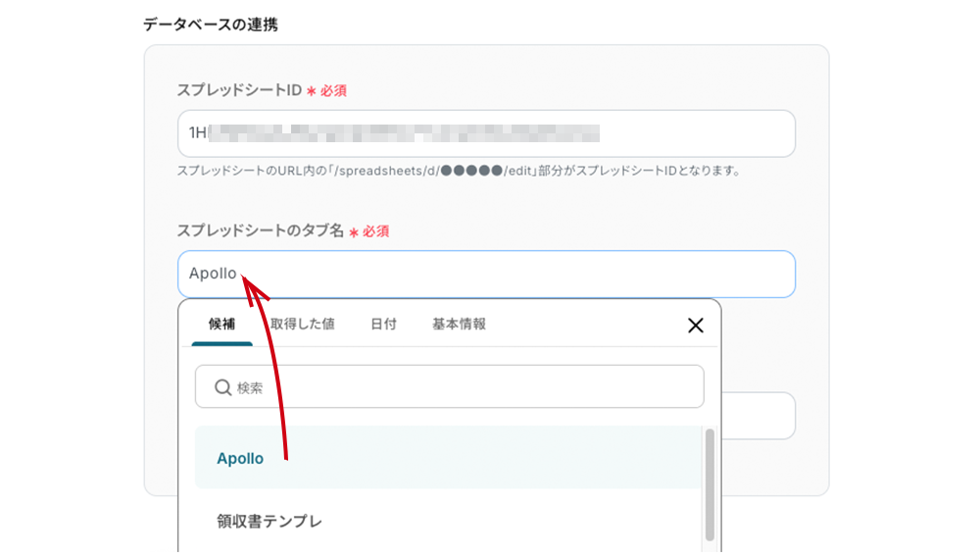Click the Spreadsheet ID input field

point(486,133)
